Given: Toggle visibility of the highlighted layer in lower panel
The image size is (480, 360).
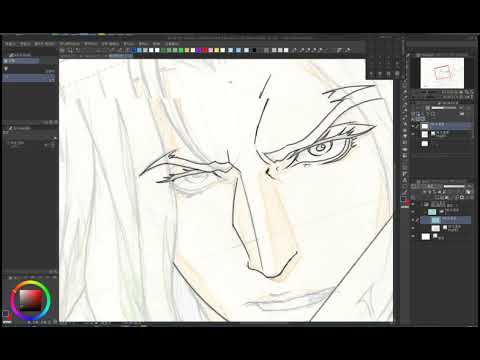Looking at the screenshot, I should click(x=413, y=220).
